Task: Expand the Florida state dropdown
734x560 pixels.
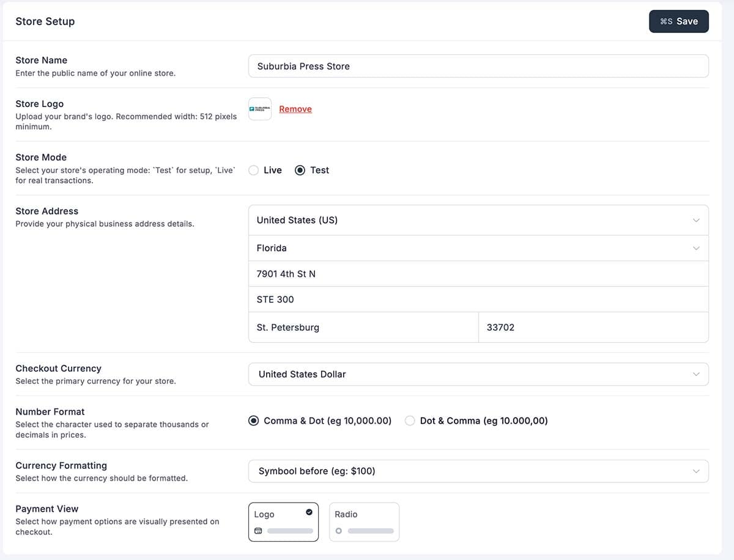Action: [x=478, y=248]
